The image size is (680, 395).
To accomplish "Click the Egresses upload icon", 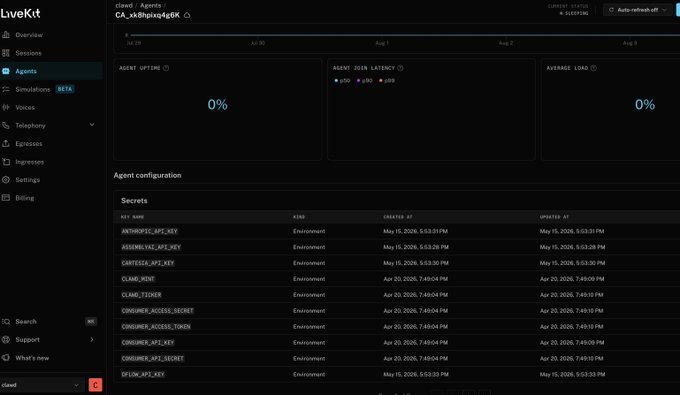I will (x=6, y=144).
